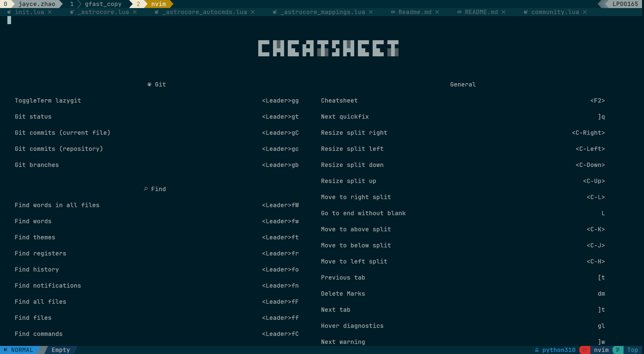The height and width of the screenshot is (354, 644).
Task: Close the uppercase README.md tab
Action: [x=503, y=12]
